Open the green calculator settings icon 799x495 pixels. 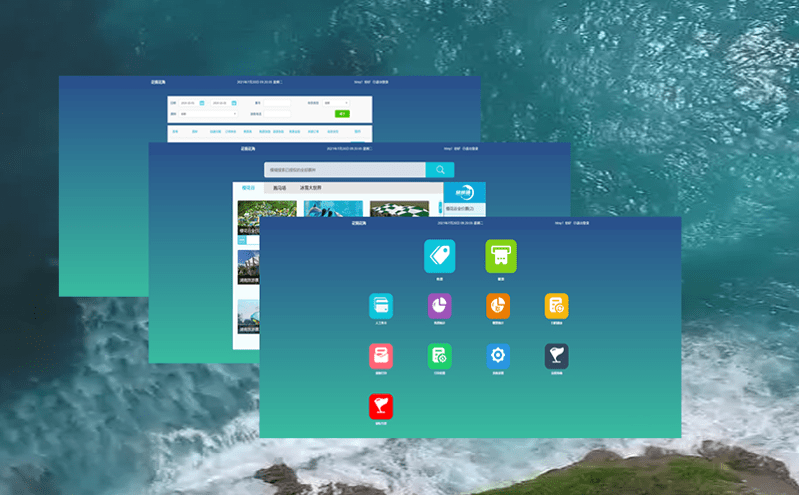pyautogui.click(x=439, y=356)
